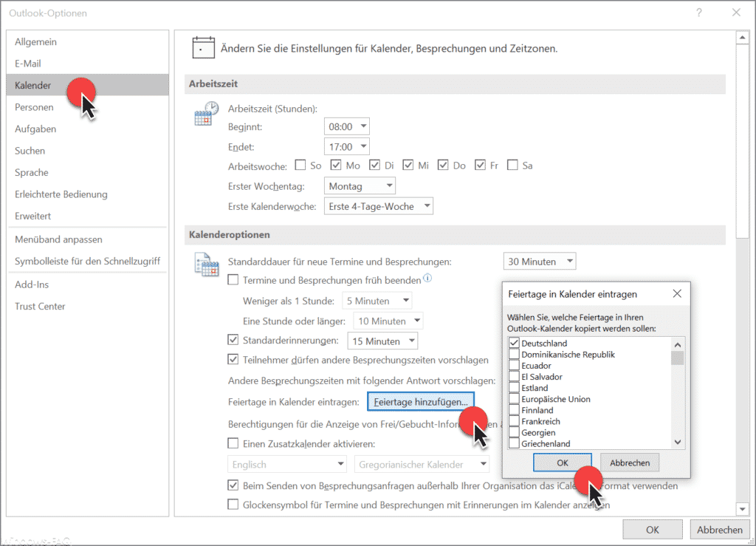Check Dominikanische Republik holidays
756x546 pixels.
[x=514, y=354]
